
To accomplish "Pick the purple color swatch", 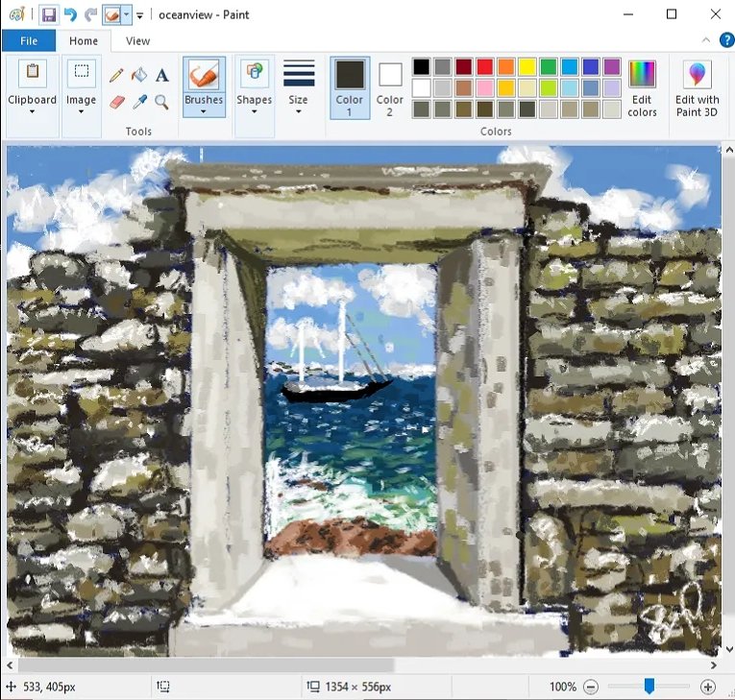I will (x=612, y=66).
